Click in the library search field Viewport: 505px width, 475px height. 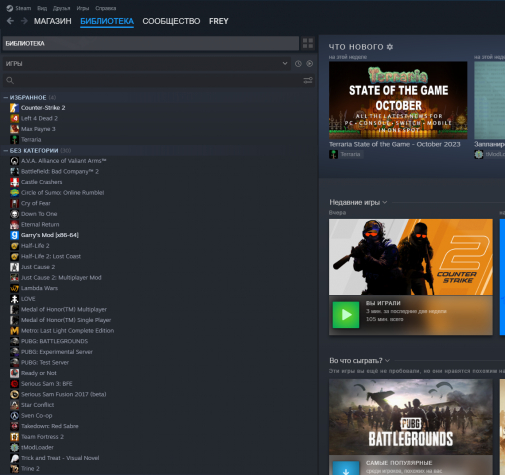point(158,80)
